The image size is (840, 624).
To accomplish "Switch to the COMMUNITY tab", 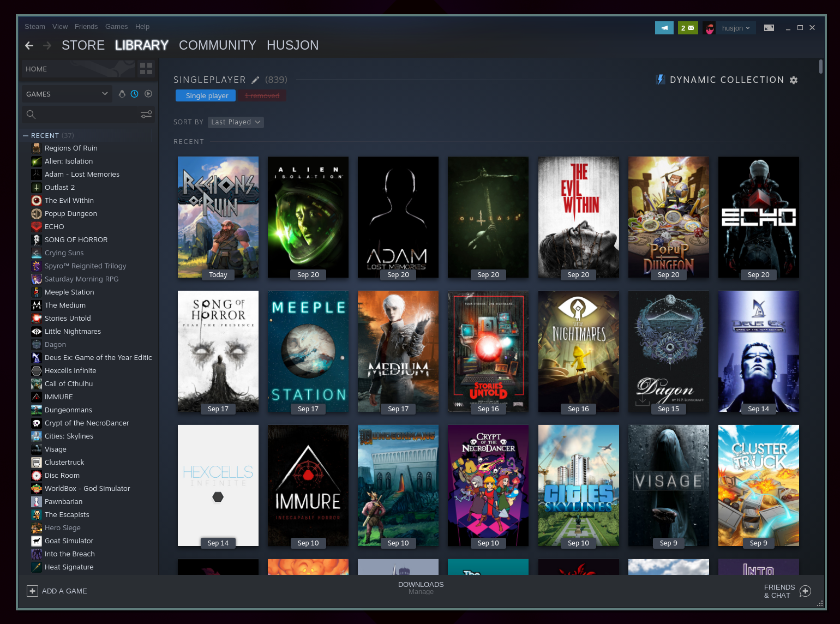I will [217, 45].
